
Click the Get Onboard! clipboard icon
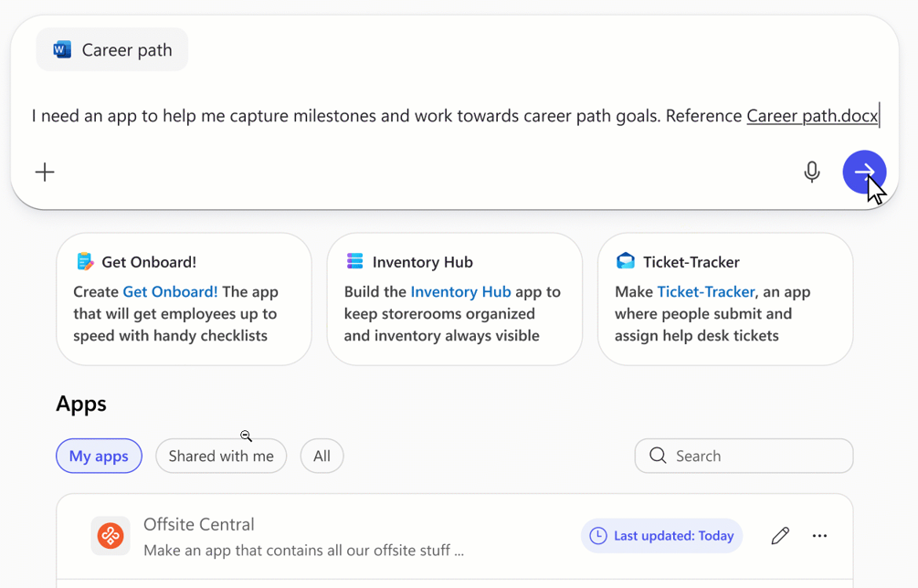(x=85, y=262)
